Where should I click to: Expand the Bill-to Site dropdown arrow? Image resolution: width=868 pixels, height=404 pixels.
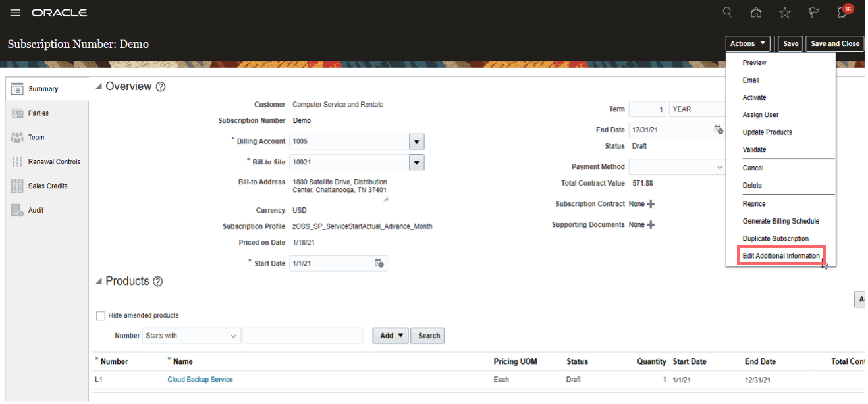tap(416, 163)
